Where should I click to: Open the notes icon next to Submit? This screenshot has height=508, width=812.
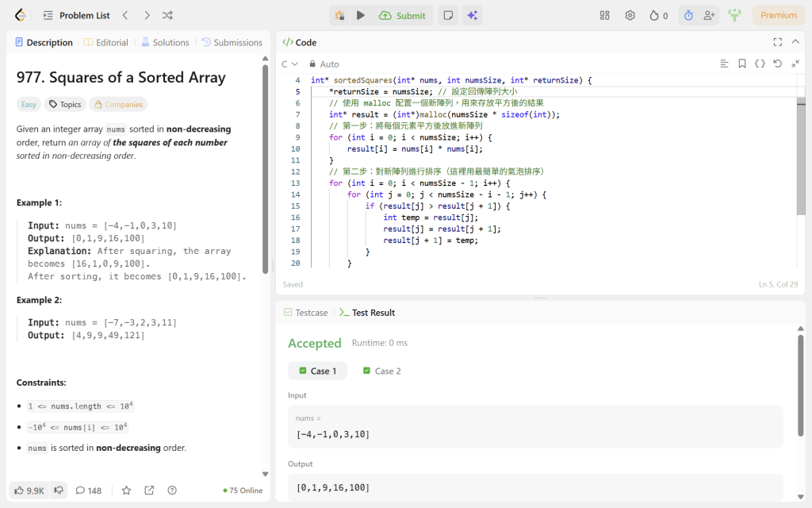(448, 15)
